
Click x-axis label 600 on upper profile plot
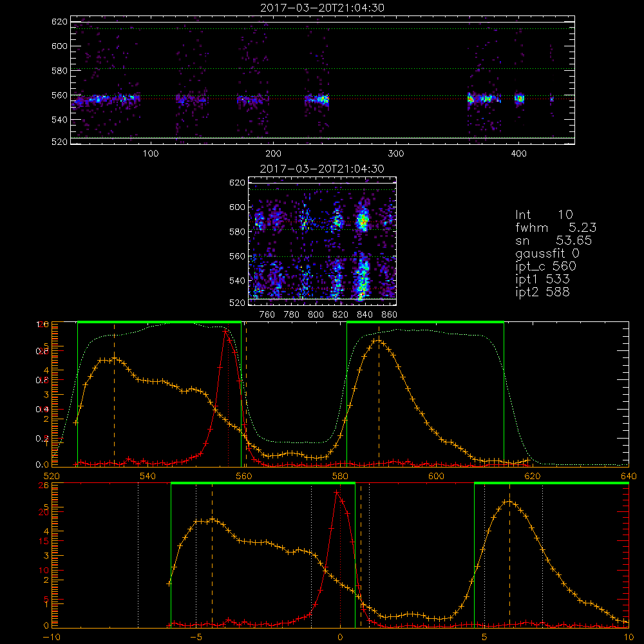[436, 476]
